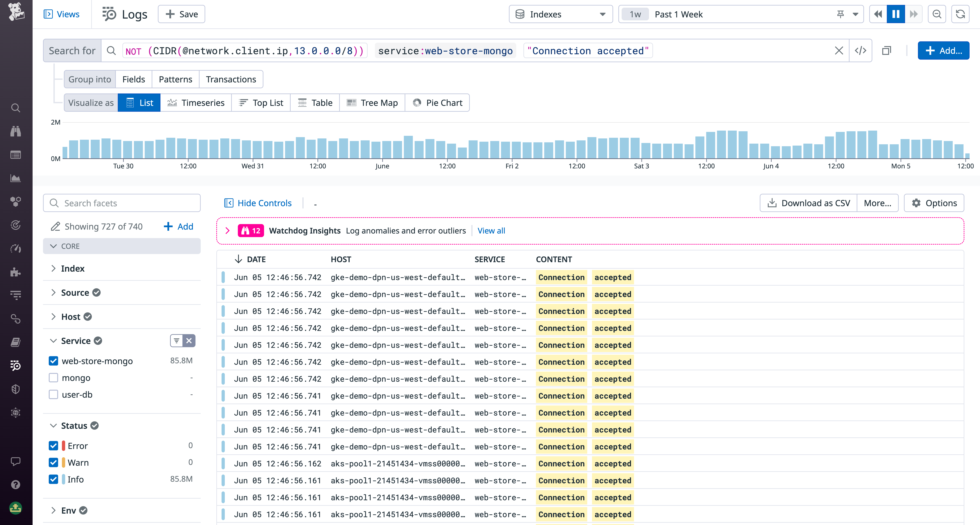Open the Integrations puzzle-piece icon
Image resolution: width=980 pixels, height=525 pixels.
(x=16, y=272)
